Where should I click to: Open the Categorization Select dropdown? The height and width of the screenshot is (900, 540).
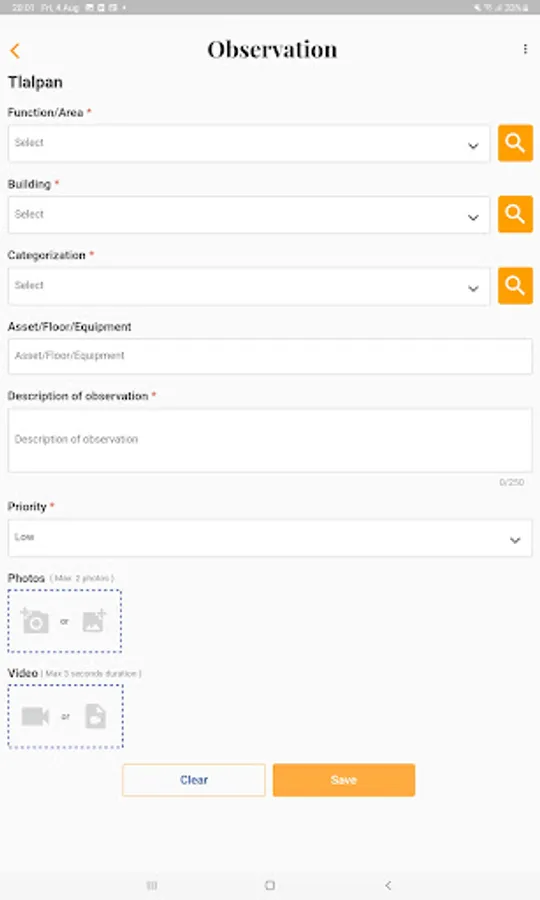(x=248, y=286)
